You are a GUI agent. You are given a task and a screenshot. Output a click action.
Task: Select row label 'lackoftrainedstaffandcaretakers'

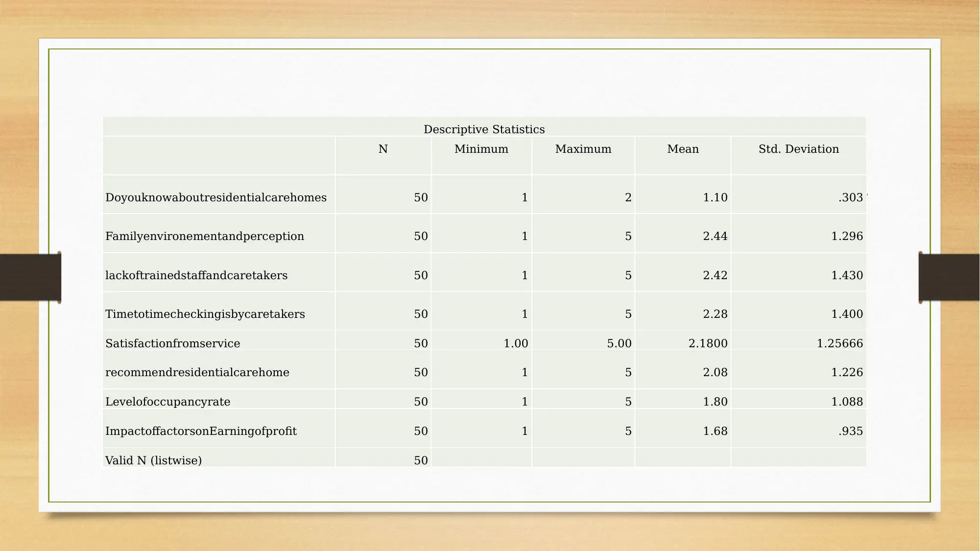[196, 275]
